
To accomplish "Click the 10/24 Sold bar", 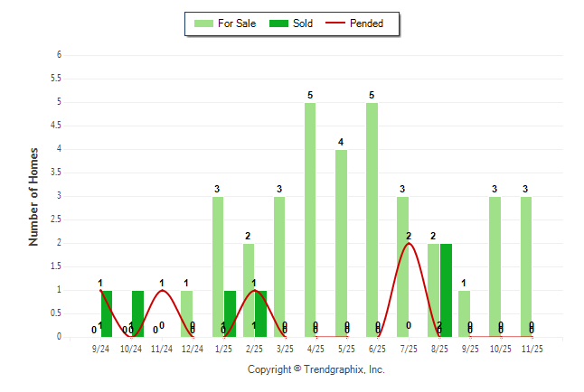I will (x=137, y=313).
